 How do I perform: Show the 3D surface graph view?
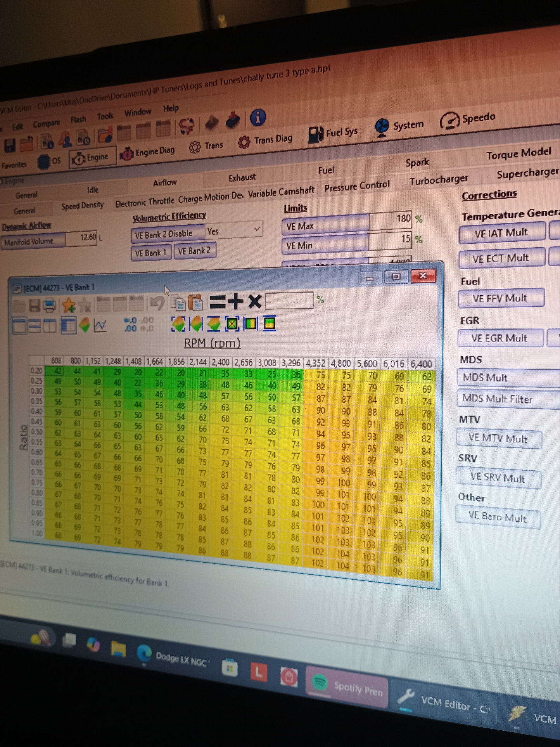[85, 325]
